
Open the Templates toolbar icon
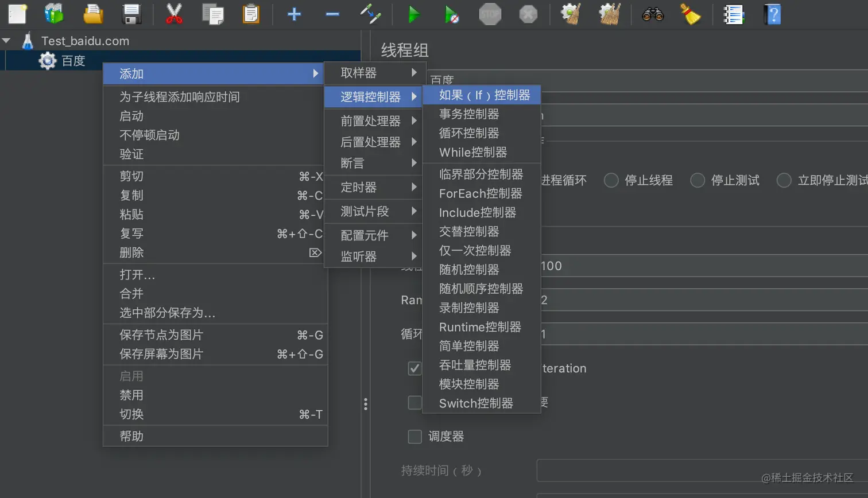click(54, 14)
